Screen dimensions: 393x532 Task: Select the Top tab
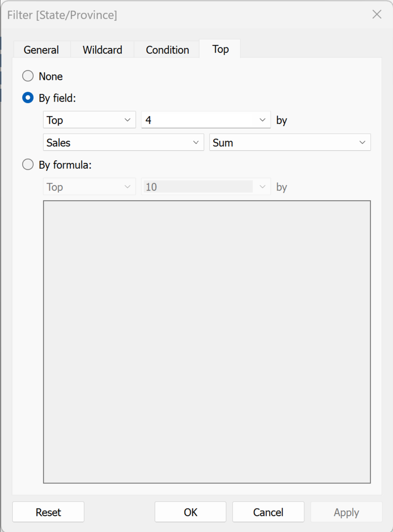pyautogui.click(x=220, y=49)
